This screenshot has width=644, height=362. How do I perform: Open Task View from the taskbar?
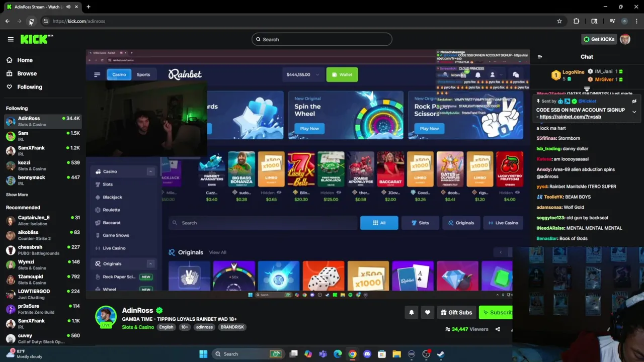tap(294, 354)
